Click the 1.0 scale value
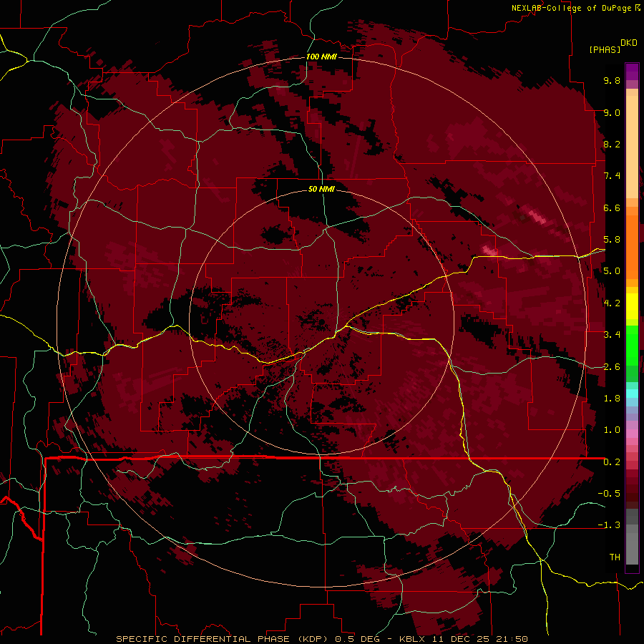Screen dimensions: 644x644 [612, 430]
